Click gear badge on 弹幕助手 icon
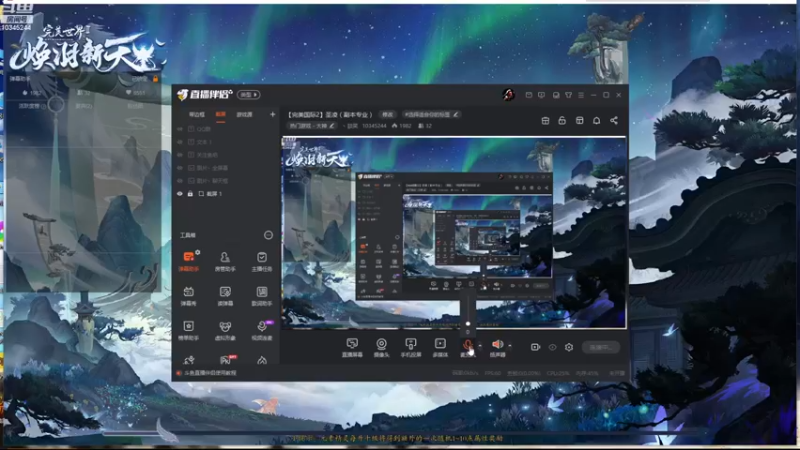 click(197, 252)
